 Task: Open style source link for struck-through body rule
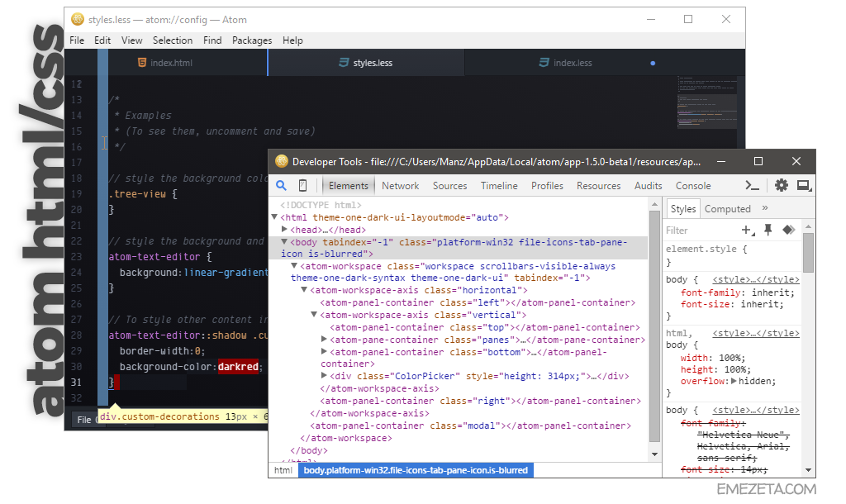click(x=756, y=410)
